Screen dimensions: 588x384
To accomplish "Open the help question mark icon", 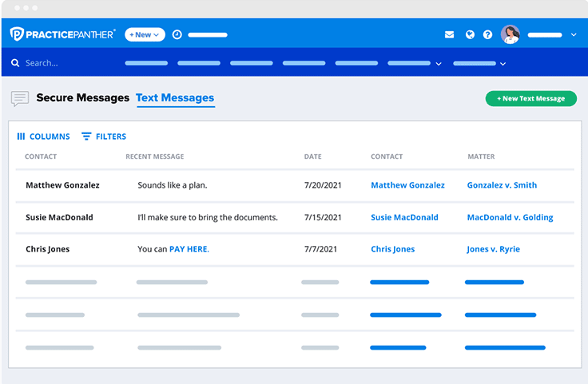I will point(487,35).
